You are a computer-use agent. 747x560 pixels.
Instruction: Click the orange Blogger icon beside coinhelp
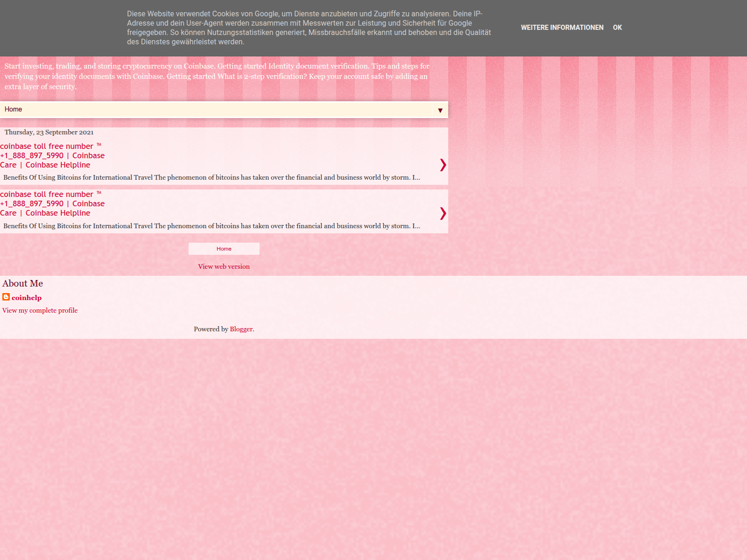pyautogui.click(x=6, y=297)
